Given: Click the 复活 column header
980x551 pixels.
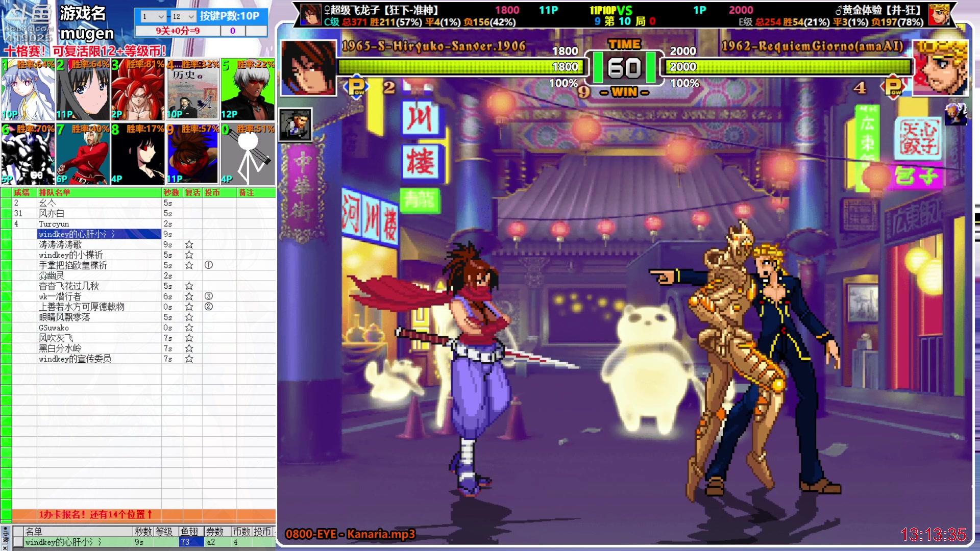Looking at the screenshot, I should [192, 192].
